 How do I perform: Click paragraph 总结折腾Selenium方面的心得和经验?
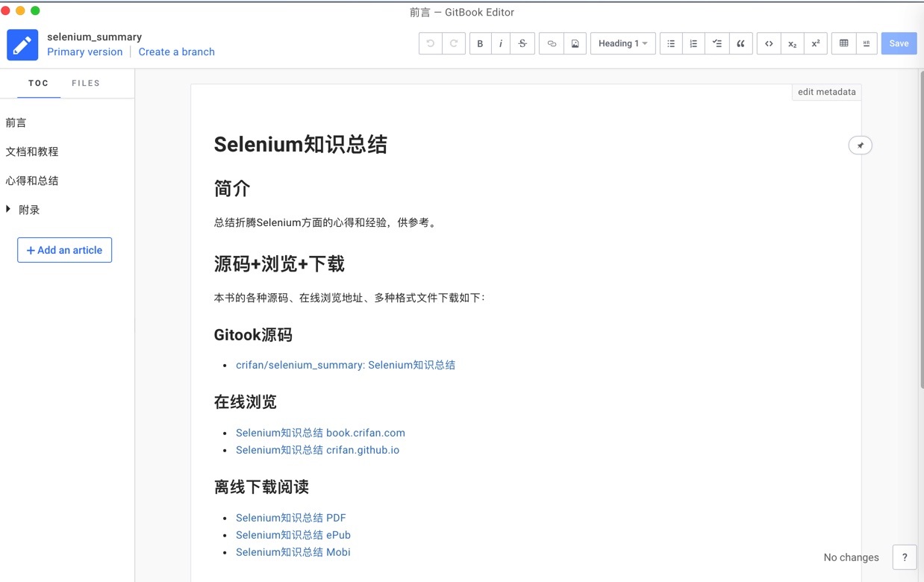pos(325,222)
